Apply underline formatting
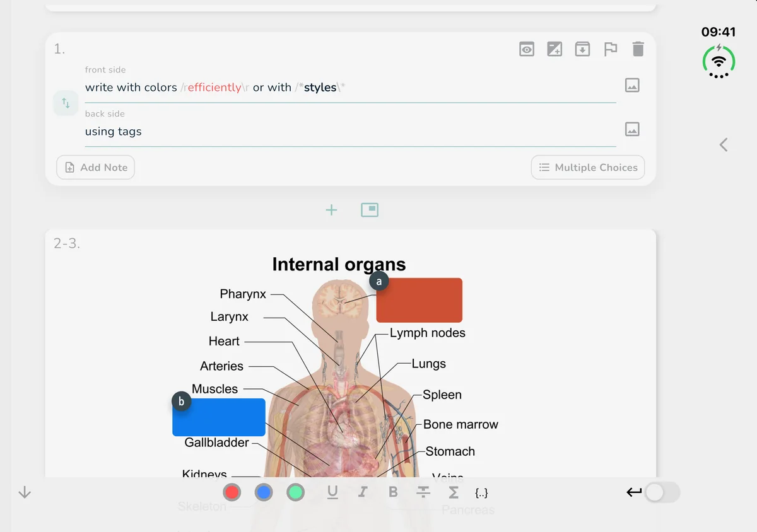Viewport: 757px width, 532px height. click(332, 492)
